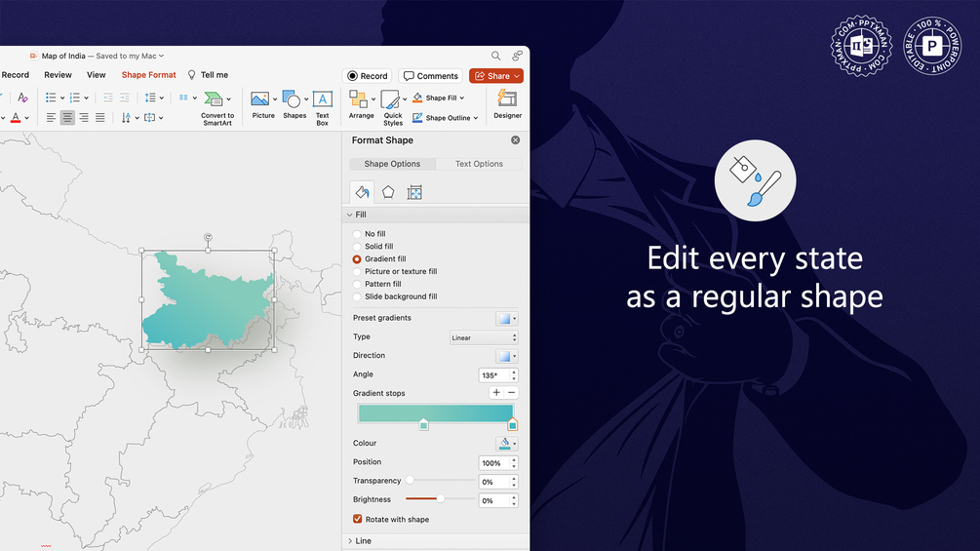The image size is (980, 551).
Task: Click the line spacing icon
Action: coord(150,98)
